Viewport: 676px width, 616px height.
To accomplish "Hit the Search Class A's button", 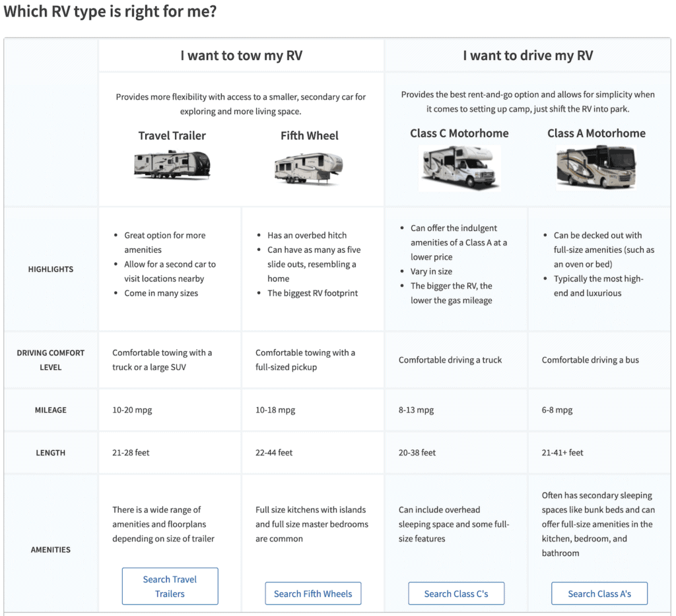I will tap(599, 594).
